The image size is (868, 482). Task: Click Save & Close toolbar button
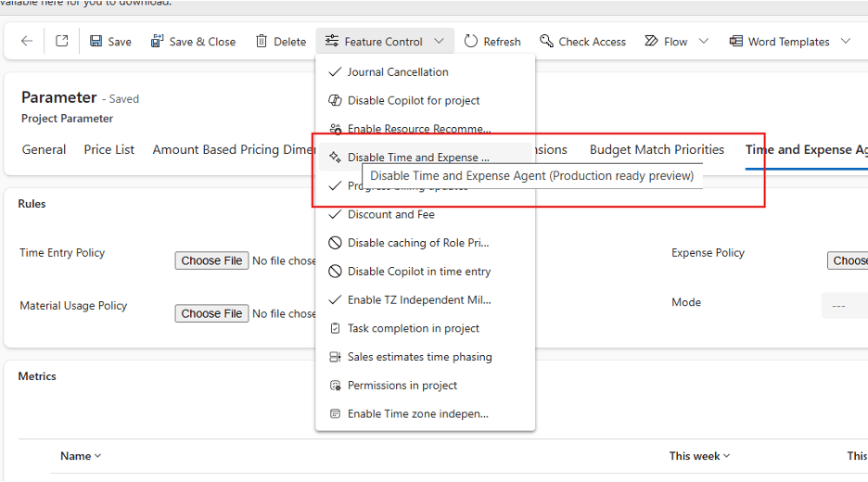193,42
